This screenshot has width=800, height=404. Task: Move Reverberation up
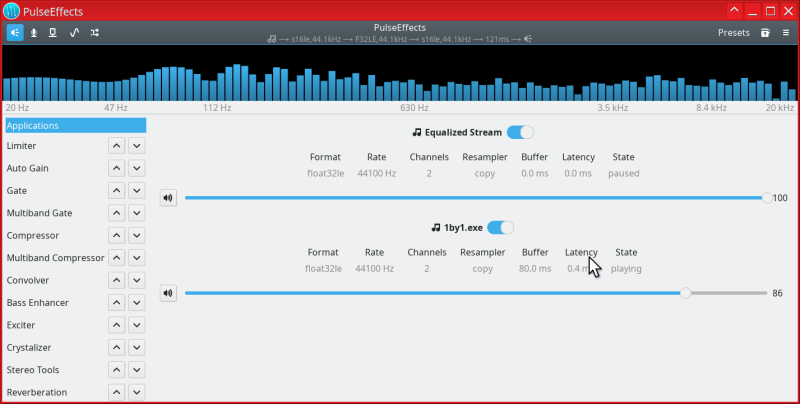tap(116, 393)
